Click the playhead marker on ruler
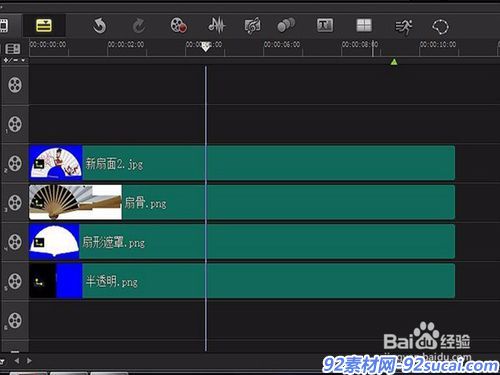The image size is (500, 375). point(206,47)
